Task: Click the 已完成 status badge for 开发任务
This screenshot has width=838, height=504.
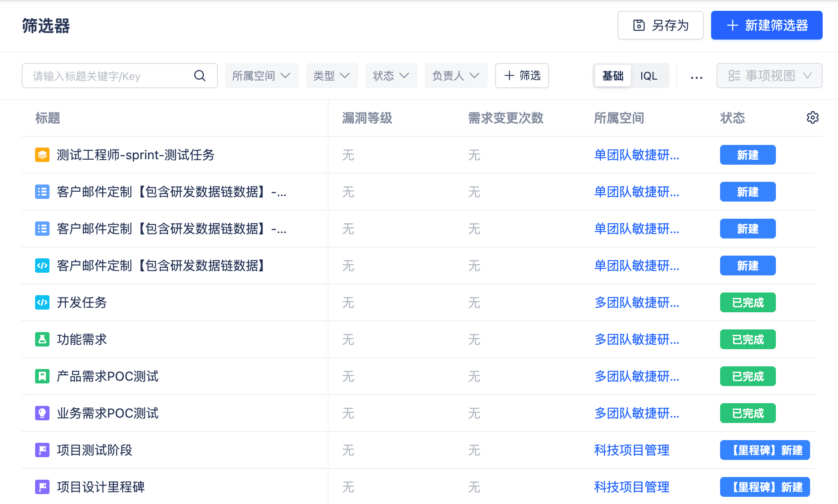Action: tap(748, 302)
